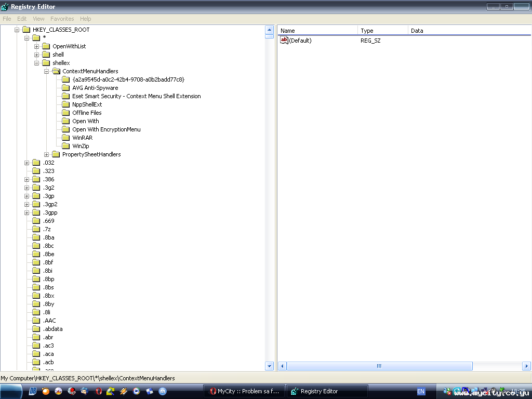Launch the blue checkered quick launch icon

coord(150,391)
